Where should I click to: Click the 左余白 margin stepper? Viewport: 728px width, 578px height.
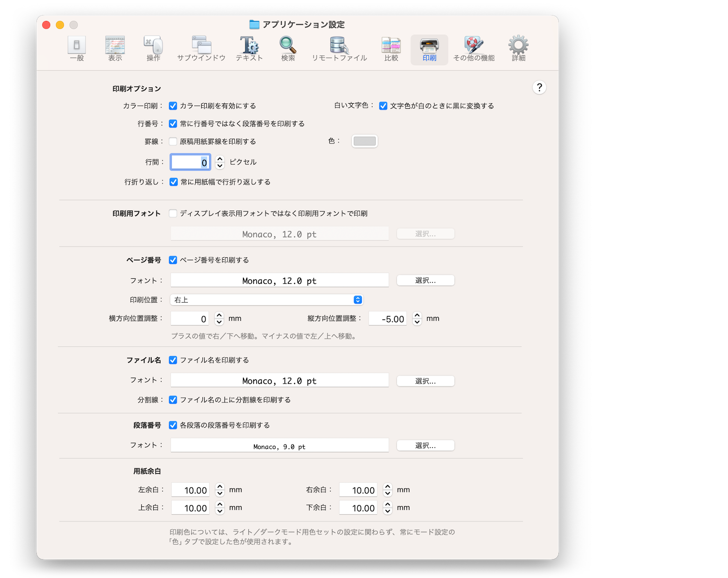pos(220,490)
